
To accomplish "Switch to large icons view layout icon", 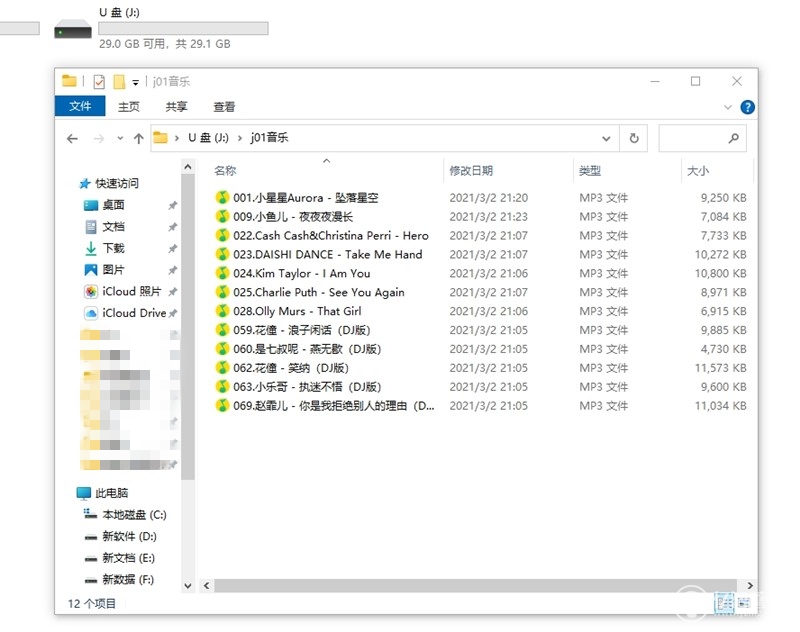I will (744, 603).
